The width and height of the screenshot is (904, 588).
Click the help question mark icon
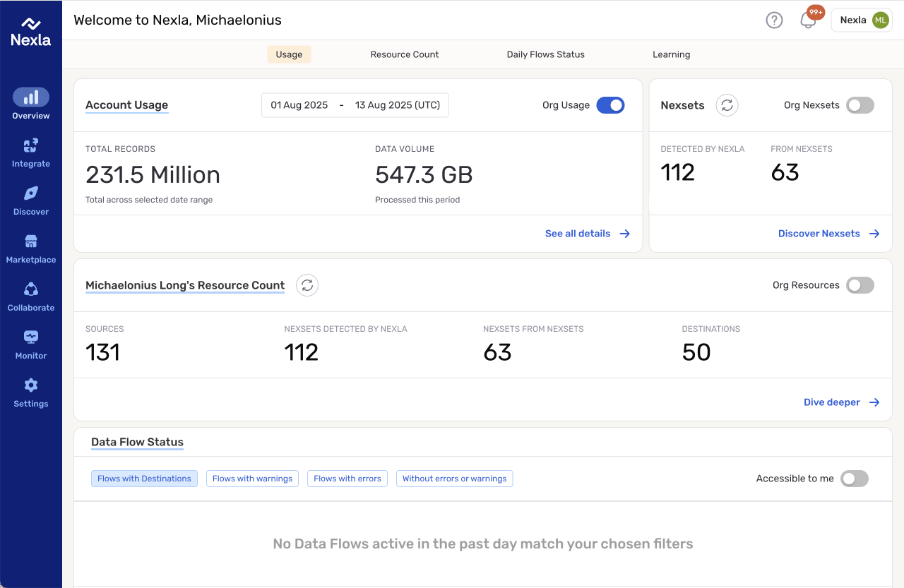(x=774, y=20)
